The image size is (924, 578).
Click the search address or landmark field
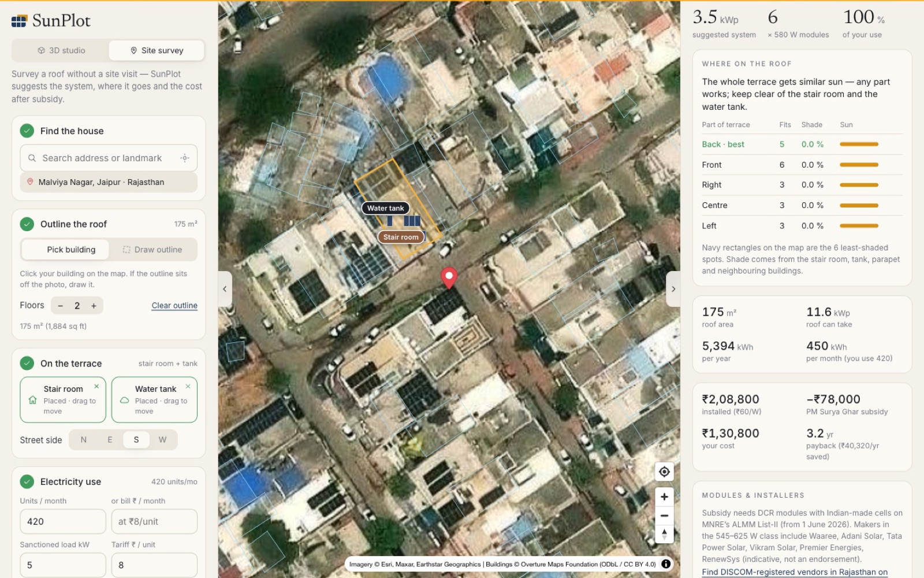pyautogui.click(x=109, y=158)
